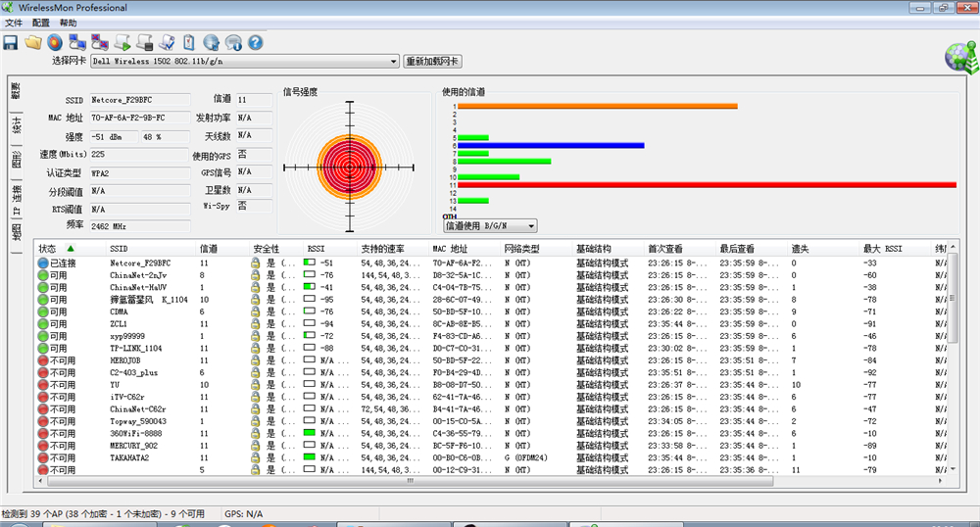
Task: Click the bullseye target toolbar icon
Action: click(x=55, y=42)
